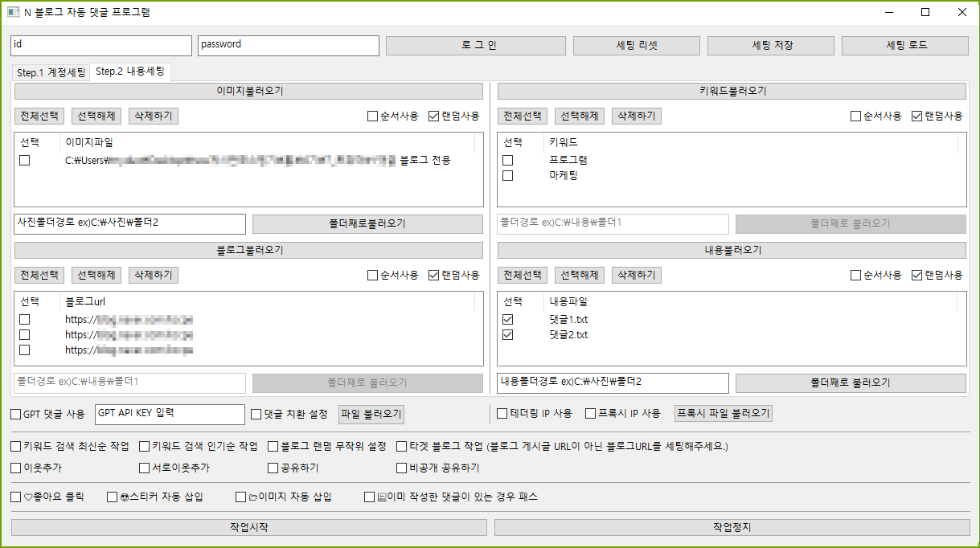Focus the 사진폴더경로 input field
This screenshot has height=548, width=980.
click(x=129, y=223)
